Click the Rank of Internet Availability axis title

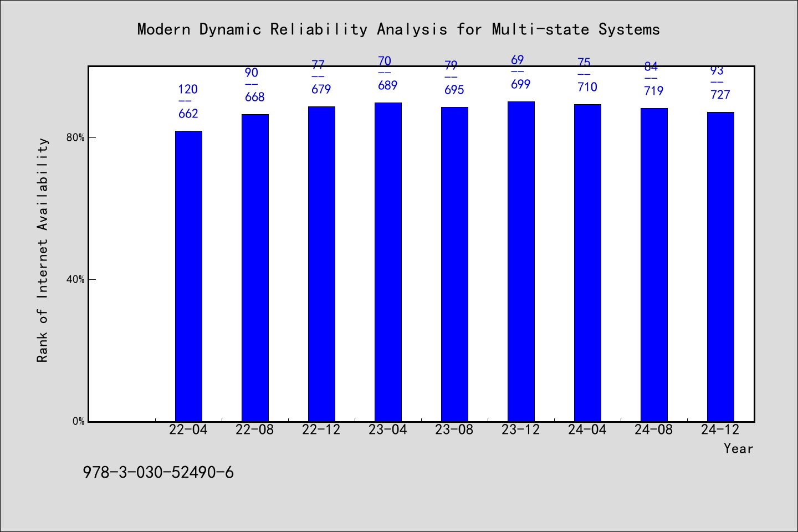(x=43, y=250)
